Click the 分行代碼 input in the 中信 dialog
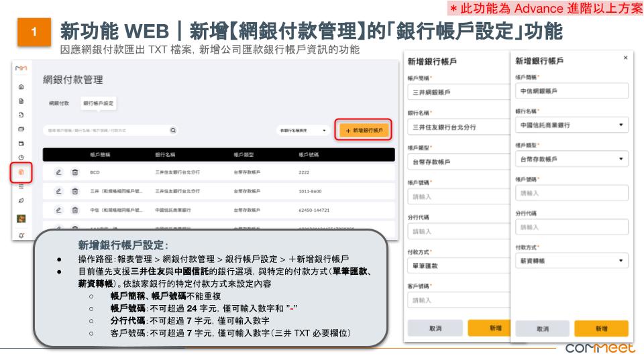This screenshot has height=362, width=644. pyautogui.click(x=572, y=227)
